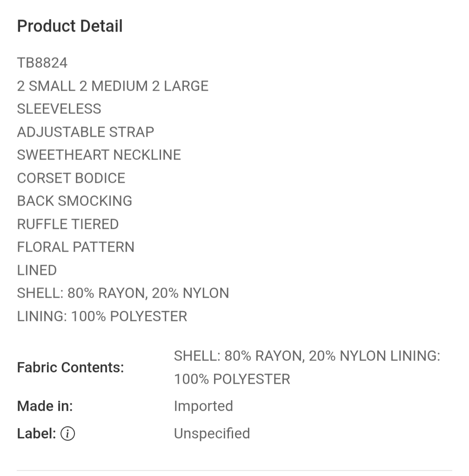This screenshot has width=469, height=476.
Task: Click the RUFFLE TIERED detail line
Action: [x=67, y=224]
